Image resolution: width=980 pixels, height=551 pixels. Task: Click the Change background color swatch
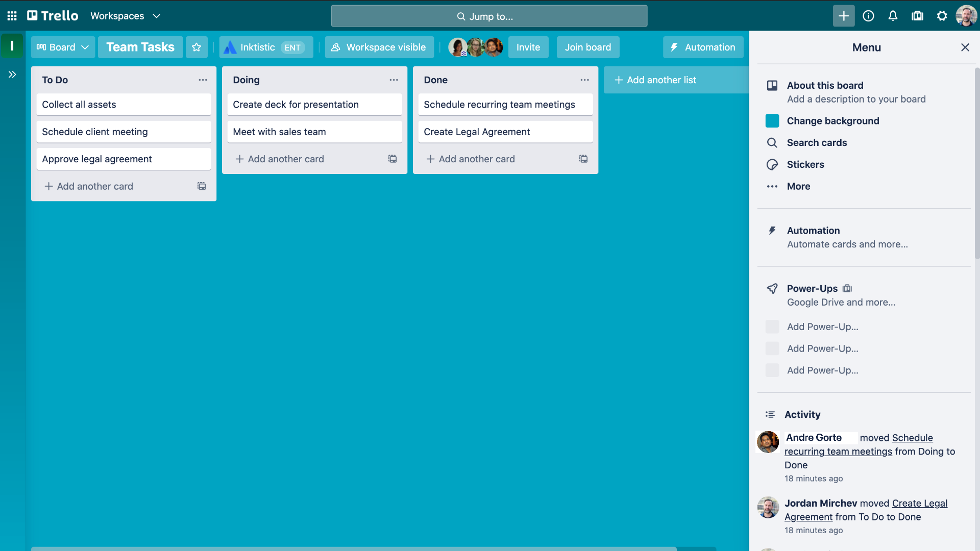point(772,120)
